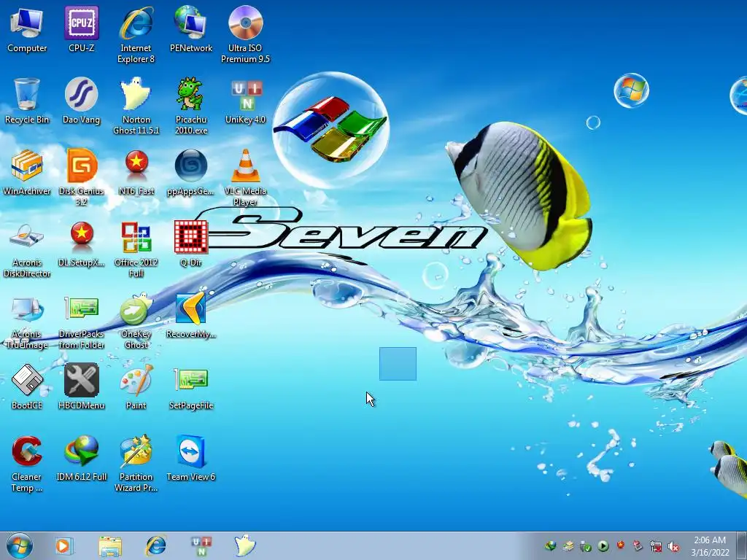Launch Internet Explorer from taskbar
The image size is (747, 560).
coord(156,545)
